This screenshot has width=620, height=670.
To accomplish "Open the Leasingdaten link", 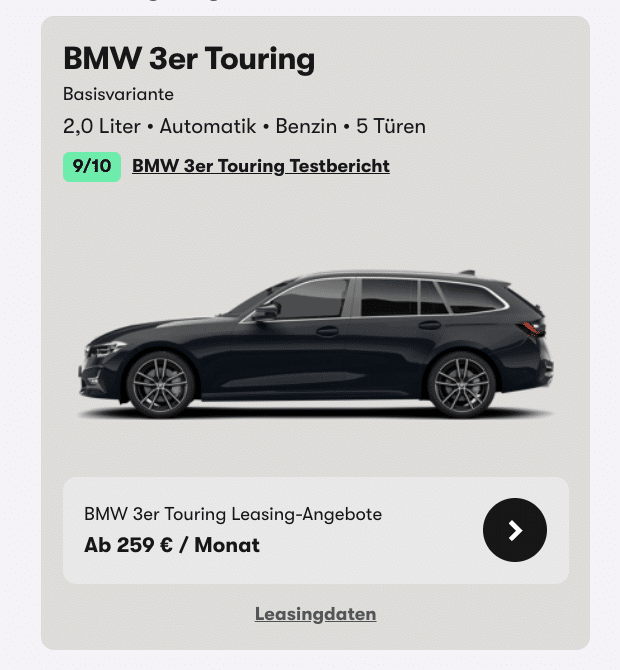I will tap(315, 614).
